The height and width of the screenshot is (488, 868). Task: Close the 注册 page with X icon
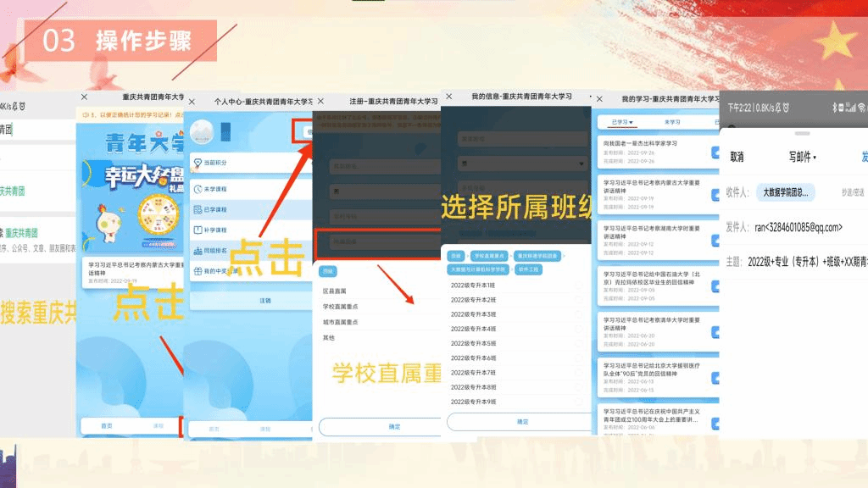[320, 101]
